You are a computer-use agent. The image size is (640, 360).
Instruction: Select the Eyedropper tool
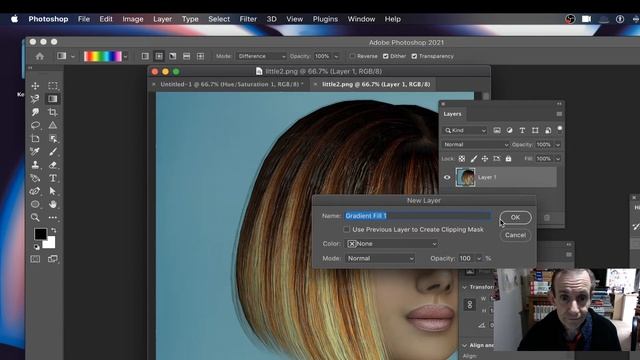35,151
